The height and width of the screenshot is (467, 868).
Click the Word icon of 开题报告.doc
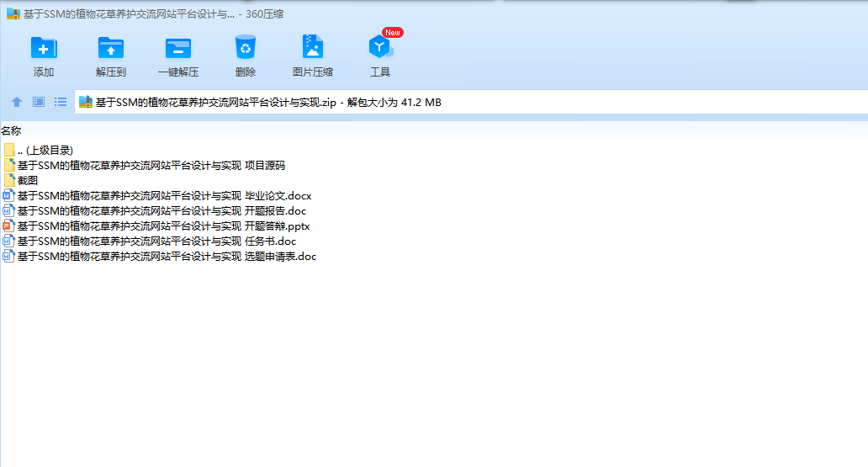coord(8,210)
